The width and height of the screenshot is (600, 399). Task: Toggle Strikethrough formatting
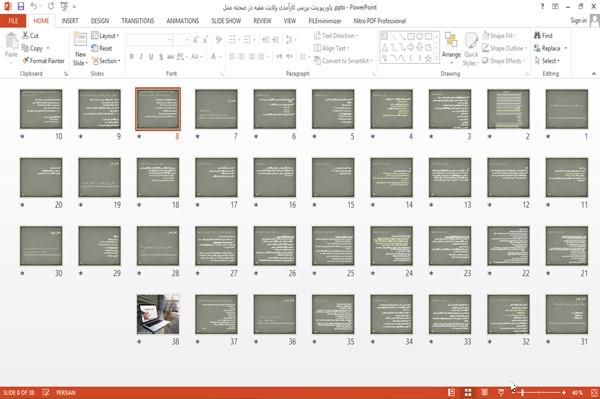[171, 57]
